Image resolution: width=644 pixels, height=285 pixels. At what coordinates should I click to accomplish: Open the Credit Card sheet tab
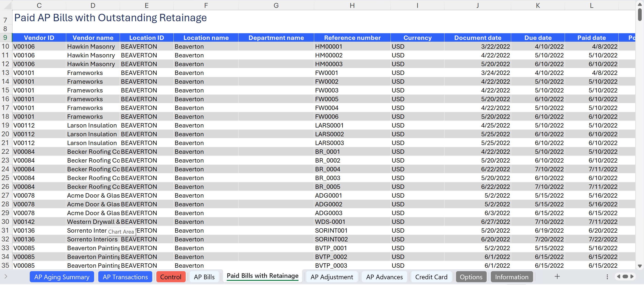[431, 277]
